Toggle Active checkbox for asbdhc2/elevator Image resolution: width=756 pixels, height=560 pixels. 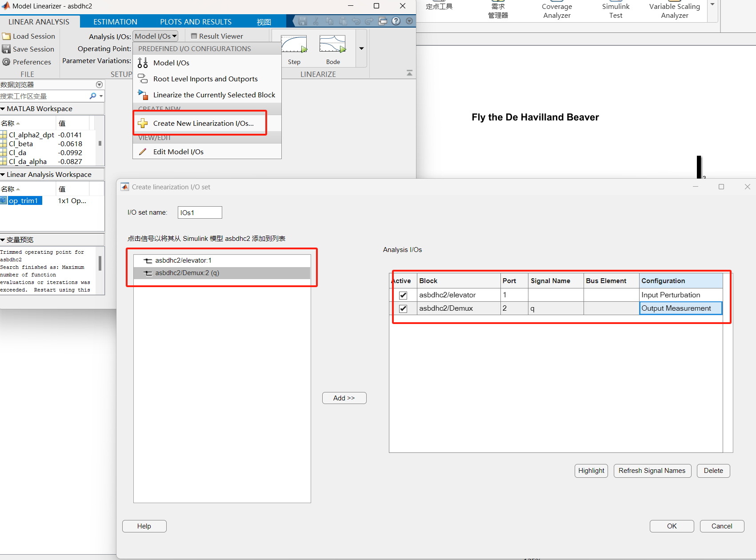403,295
